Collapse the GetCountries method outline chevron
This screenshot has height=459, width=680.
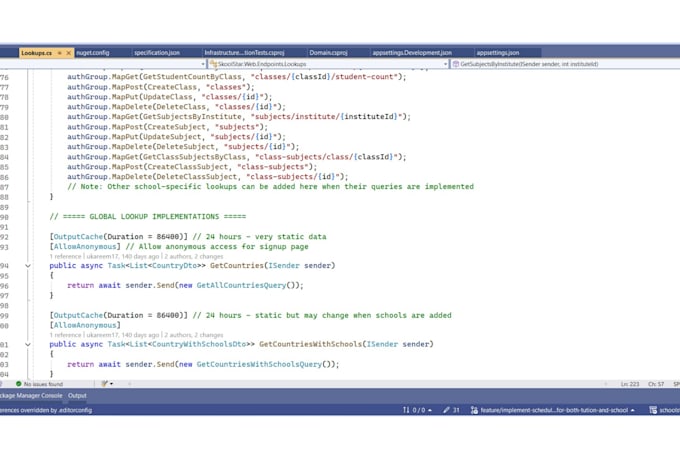point(28,266)
